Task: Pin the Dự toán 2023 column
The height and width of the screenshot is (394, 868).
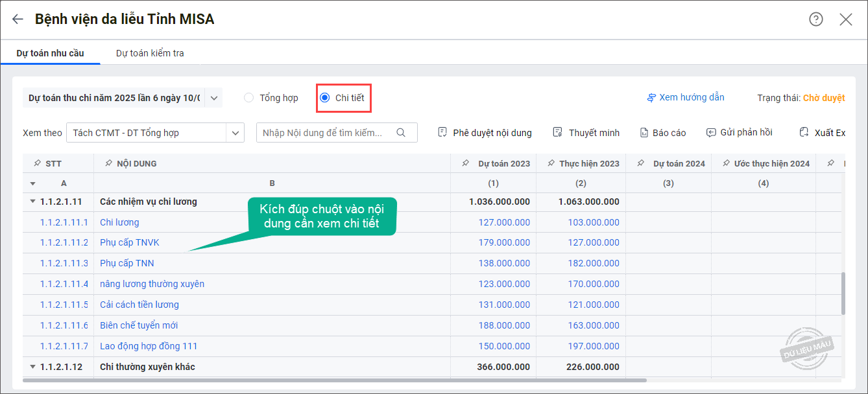Action: 466,163
